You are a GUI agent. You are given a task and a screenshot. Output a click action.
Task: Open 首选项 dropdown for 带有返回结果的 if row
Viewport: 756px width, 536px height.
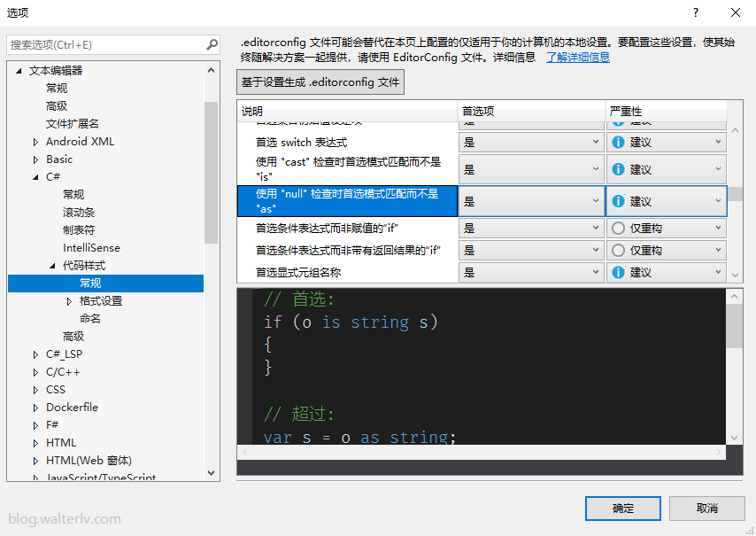531,251
